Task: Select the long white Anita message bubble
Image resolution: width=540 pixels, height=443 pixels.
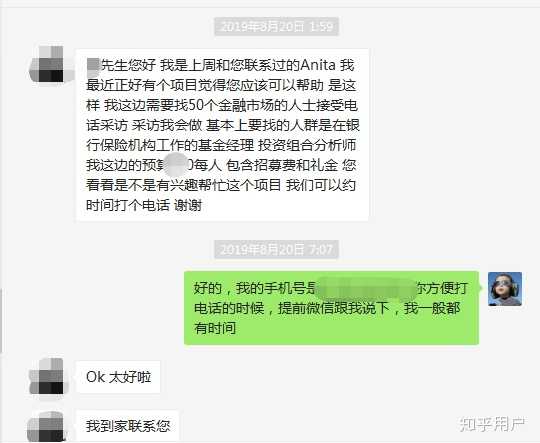Action: 222,135
